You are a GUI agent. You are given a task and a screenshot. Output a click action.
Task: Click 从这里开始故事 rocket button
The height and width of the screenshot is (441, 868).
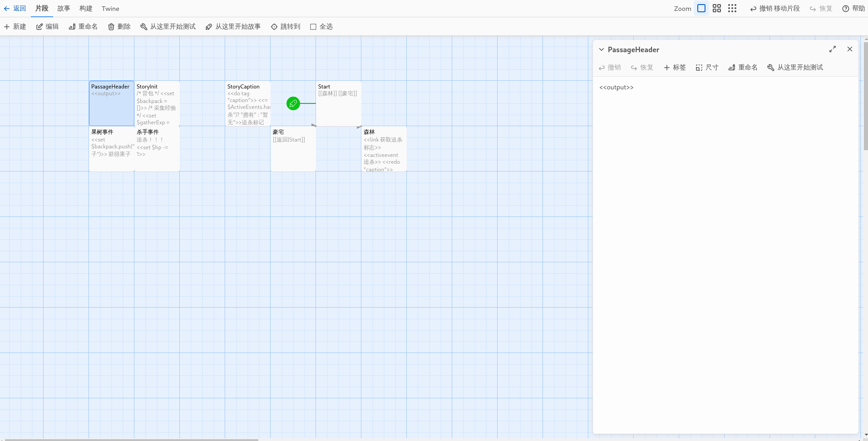point(233,26)
